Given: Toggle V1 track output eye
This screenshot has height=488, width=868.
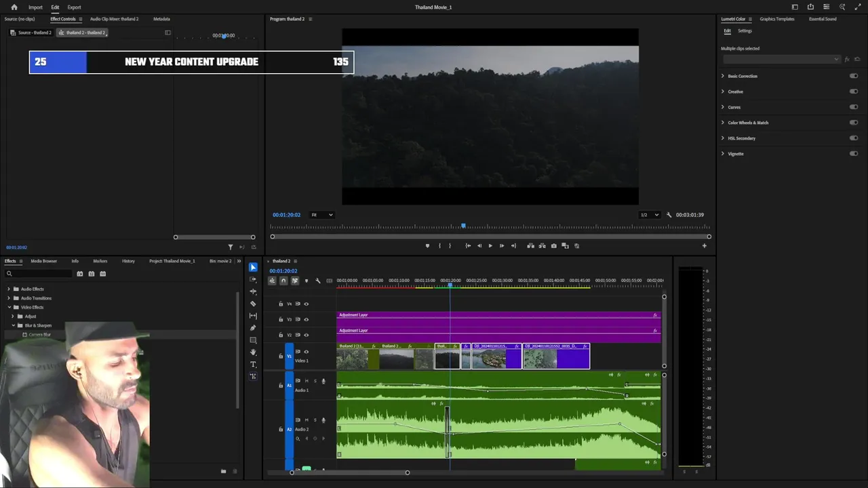Looking at the screenshot, I should coord(306,352).
